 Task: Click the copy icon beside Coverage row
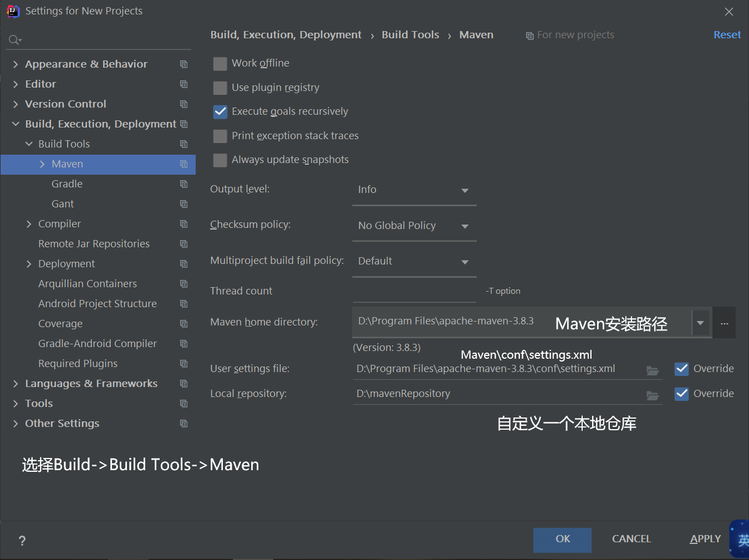tap(184, 324)
